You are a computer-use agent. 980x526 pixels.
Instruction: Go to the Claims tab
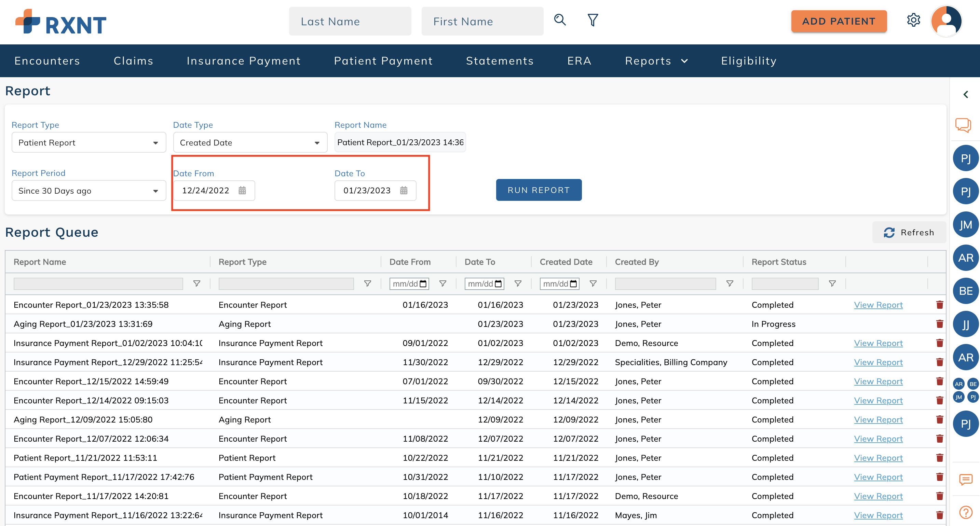[x=134, y=61]
